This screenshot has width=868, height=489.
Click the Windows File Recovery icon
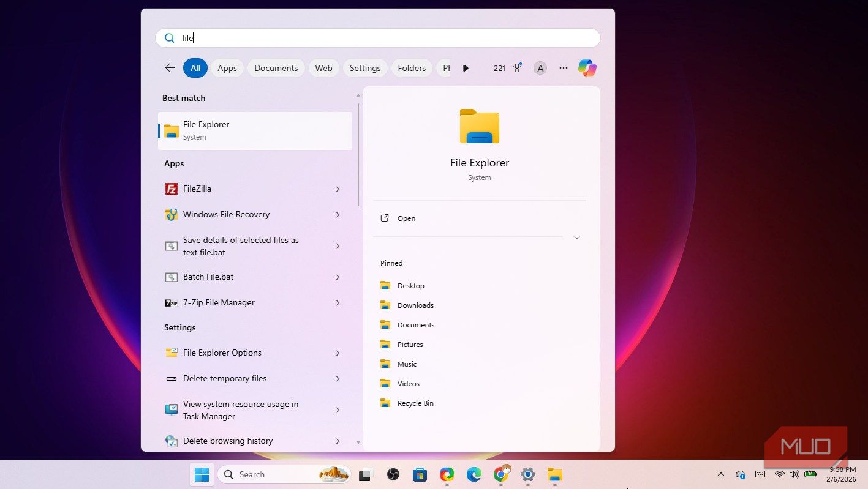pyautogui.click(x=172, y=215)
